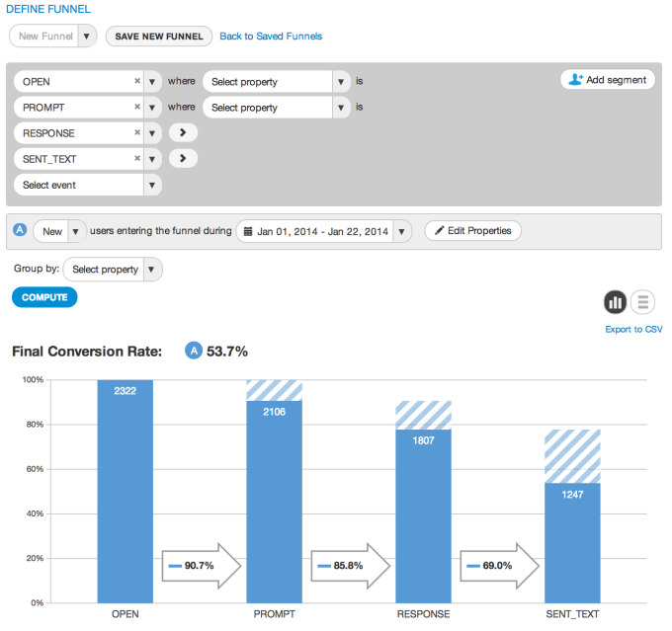672x631 pixels.
Task: Click SAVE NEW FUNNEL button
Action: coord(159,37)
